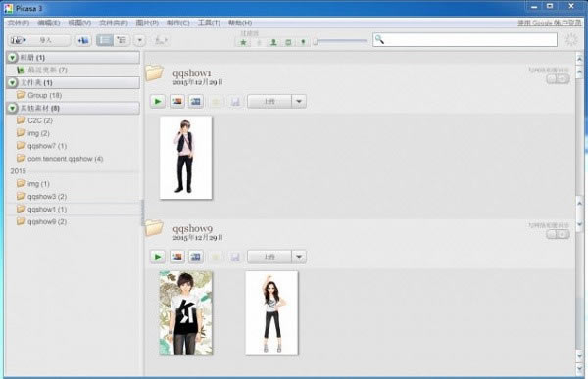Click the star icon in qqshow9 toolbar
The height and width of the screenshot is (379, 588).
click(x=216, y=258)
